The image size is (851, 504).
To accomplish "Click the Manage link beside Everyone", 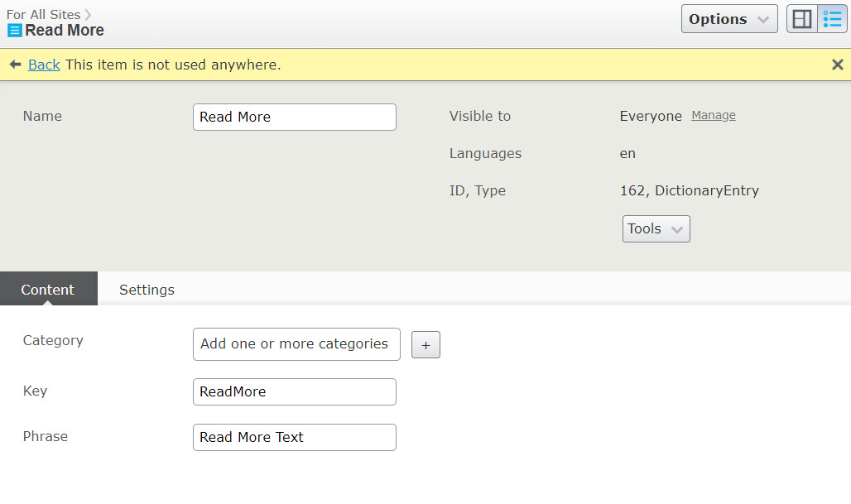I will coord(714,116).
